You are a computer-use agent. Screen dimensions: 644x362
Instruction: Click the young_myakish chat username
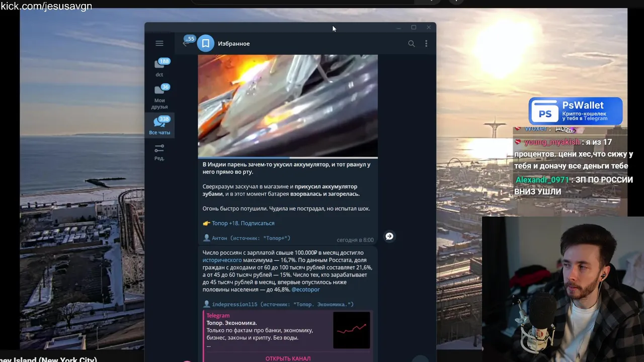(x=552, y=142)
